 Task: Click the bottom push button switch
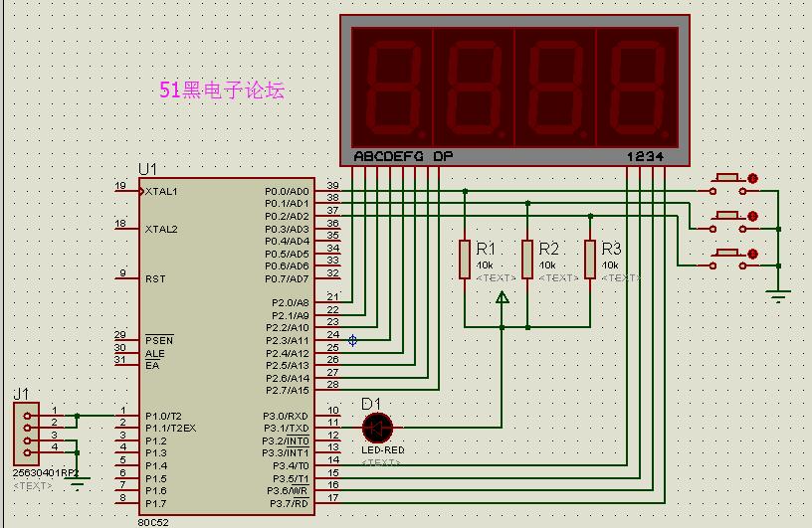(x=727, y=259)
